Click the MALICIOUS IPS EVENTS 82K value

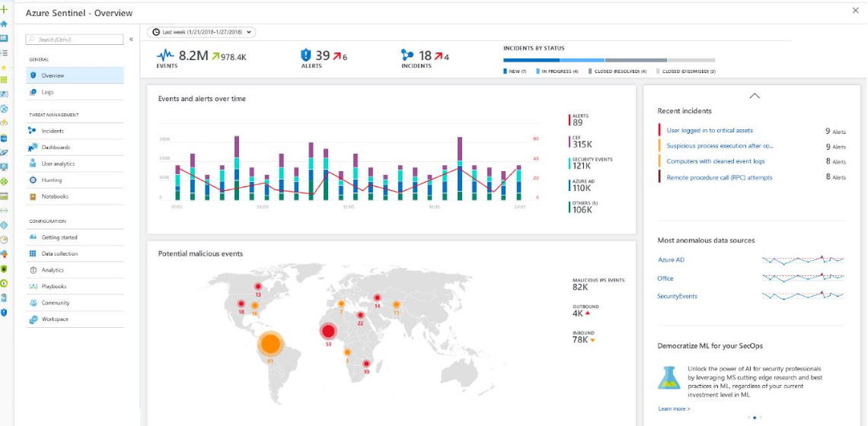[580, 287]
